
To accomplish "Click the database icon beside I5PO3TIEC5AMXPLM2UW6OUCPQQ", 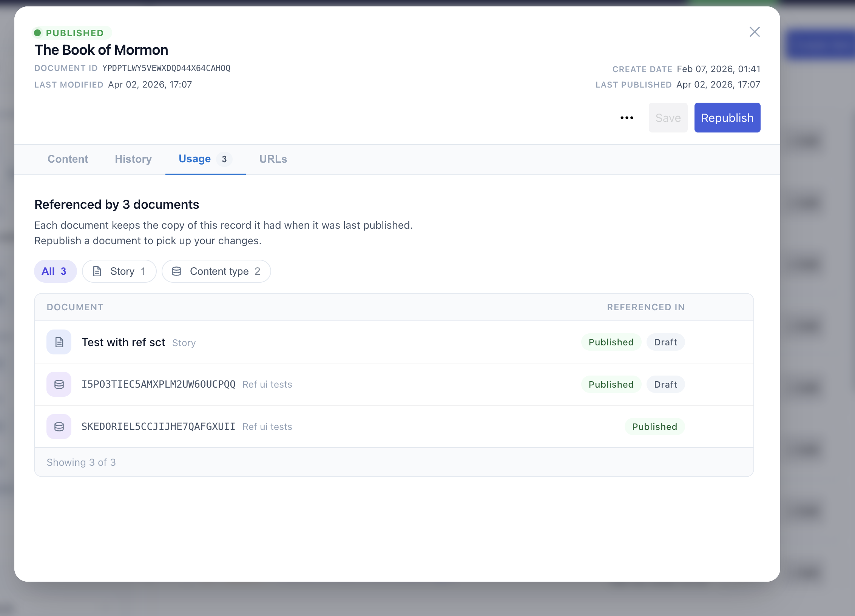I will (59, 384).
